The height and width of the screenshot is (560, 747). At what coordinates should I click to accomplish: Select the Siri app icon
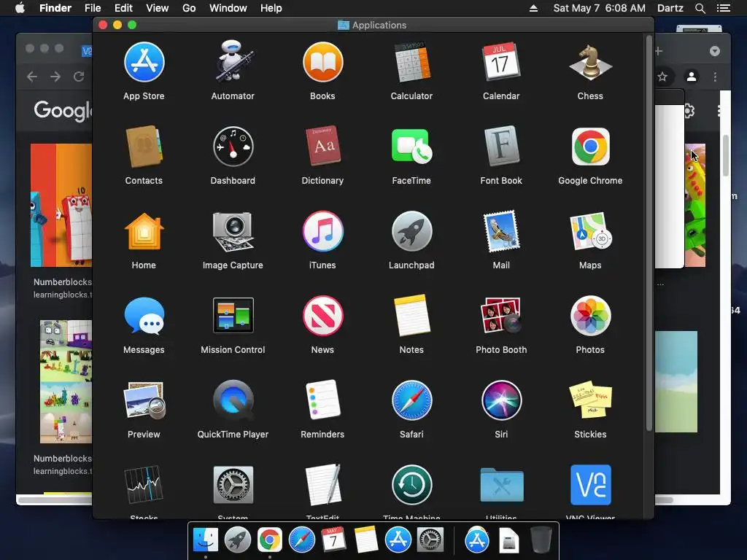pyautogui.click(x=501, y=400)
